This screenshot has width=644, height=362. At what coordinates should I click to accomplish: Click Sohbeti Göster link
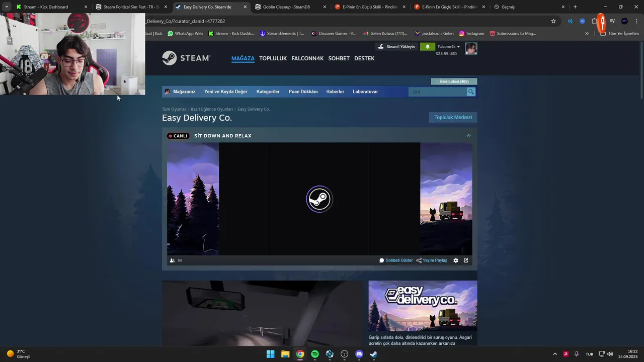396,260
